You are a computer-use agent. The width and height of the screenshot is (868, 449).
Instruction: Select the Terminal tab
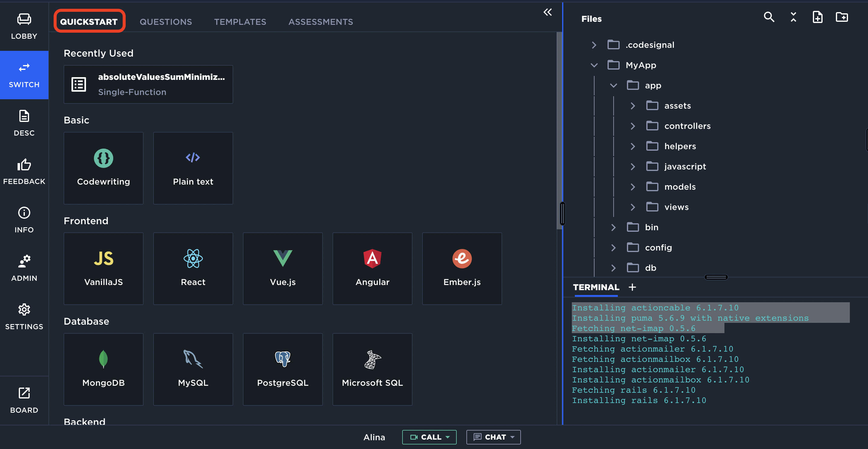(596, 287)
